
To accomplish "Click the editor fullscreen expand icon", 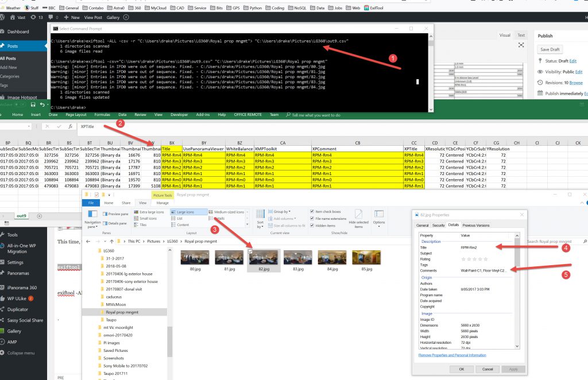I will coord(521,45).
